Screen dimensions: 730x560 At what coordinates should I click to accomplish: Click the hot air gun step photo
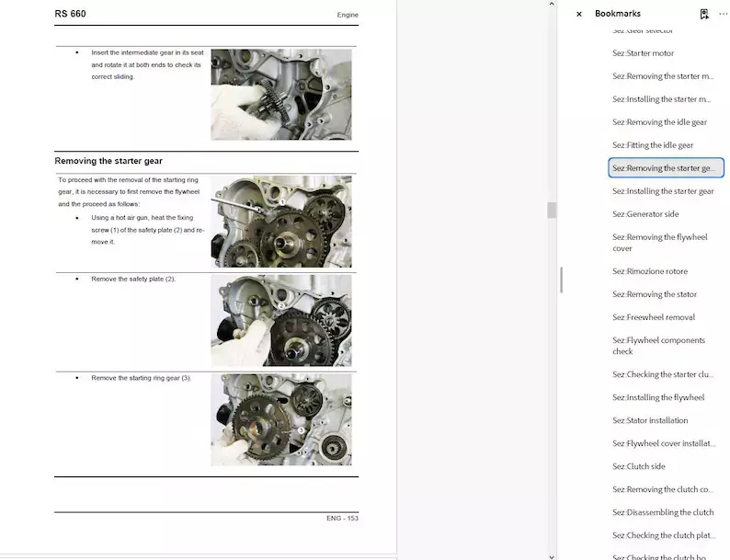click(x=280, y=222)
